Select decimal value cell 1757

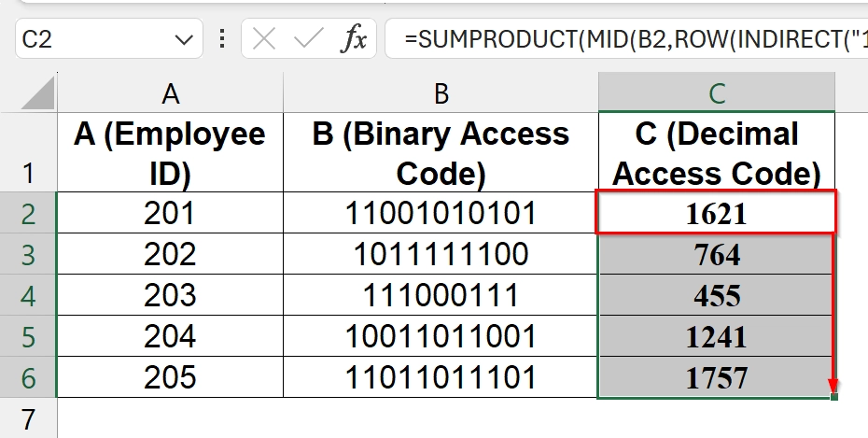(716, 376)
